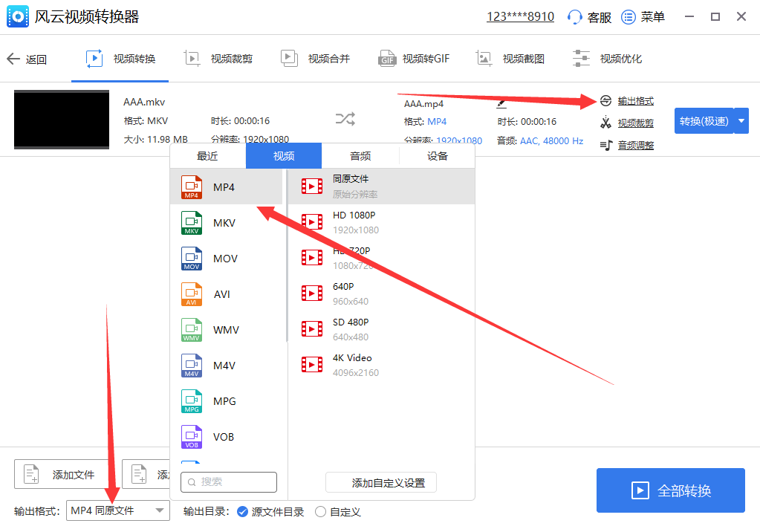
Task: Select the 源文件目录 radio button
Action: (x=242, y=512)
